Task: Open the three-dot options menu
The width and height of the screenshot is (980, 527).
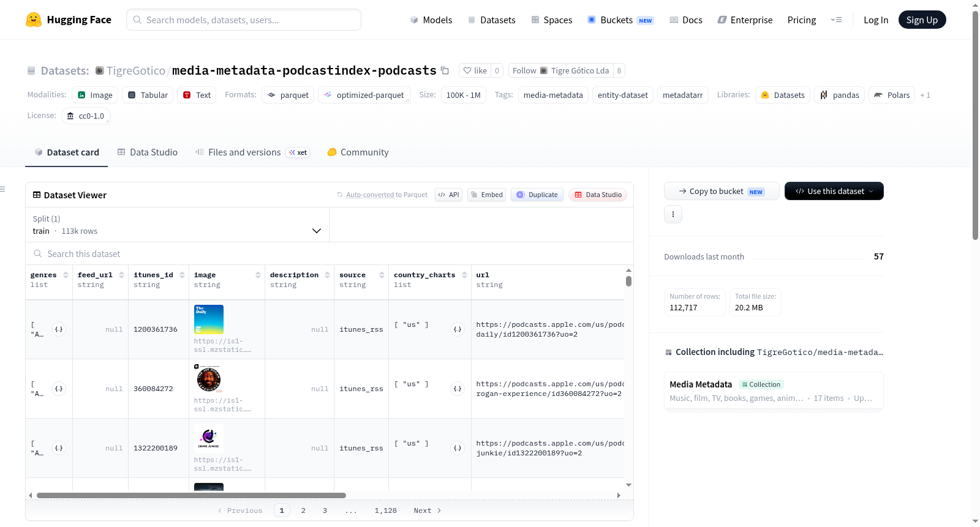Action: (673, 214)
